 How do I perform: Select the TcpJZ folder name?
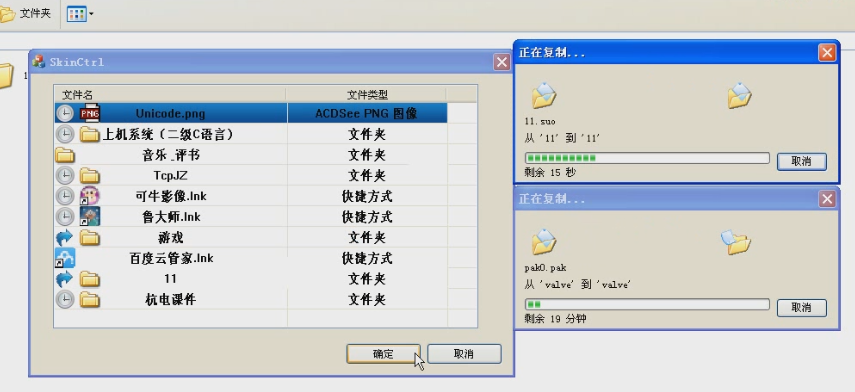(170, 176)
